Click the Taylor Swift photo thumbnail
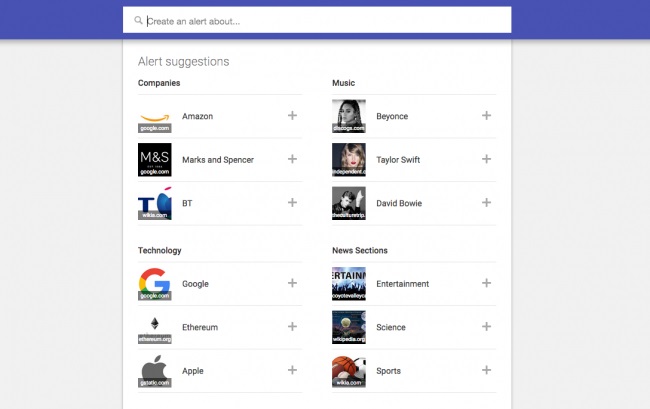This screenshot has width=650, height=409. pyautogui.click(x=348, y=159)
